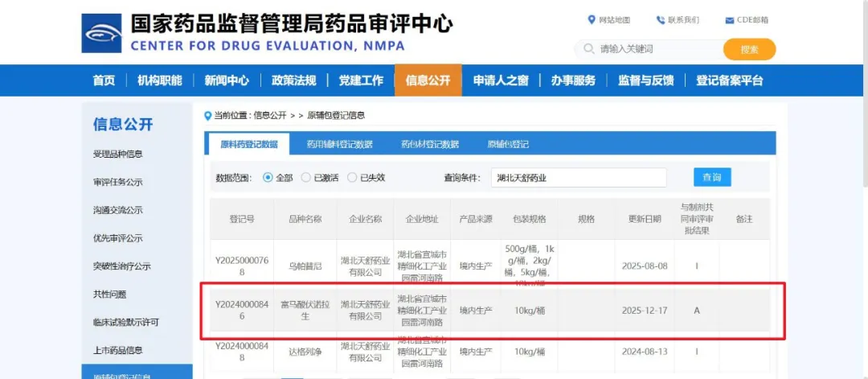The image size is (868, 379).
Task: Click the contact us phone icon
Action: click(x=661, y=20)
